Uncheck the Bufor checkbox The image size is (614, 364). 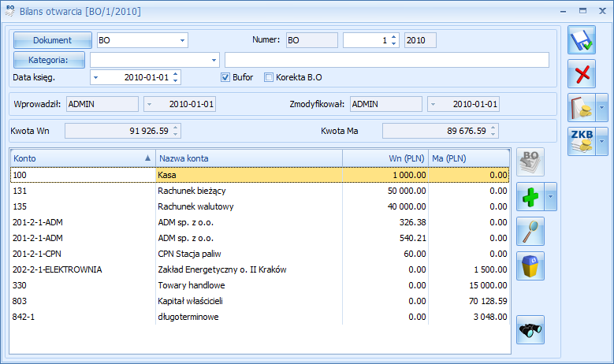225,77
